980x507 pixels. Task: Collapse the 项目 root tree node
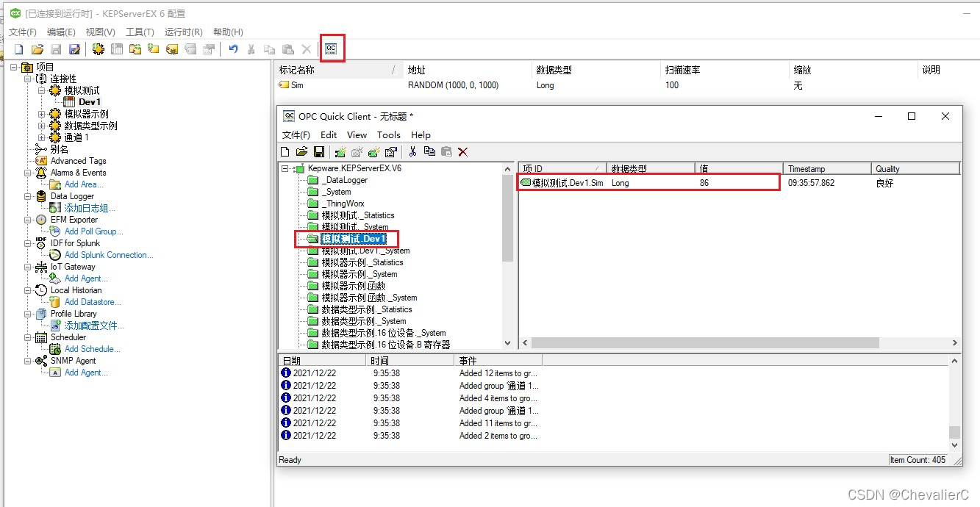[x=14, y=67]
